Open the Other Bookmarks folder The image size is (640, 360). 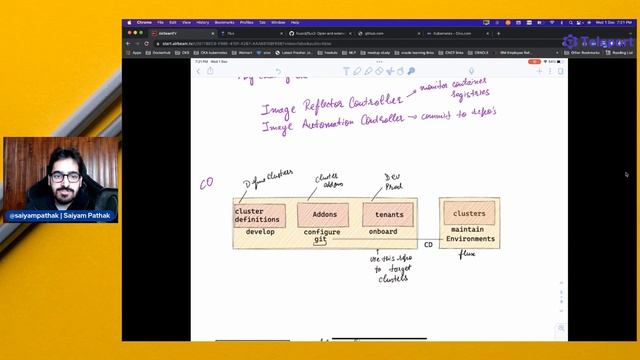582,53
